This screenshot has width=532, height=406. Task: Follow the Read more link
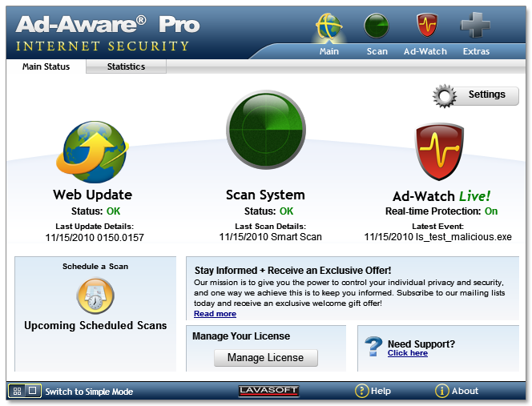tap(215, 314)
